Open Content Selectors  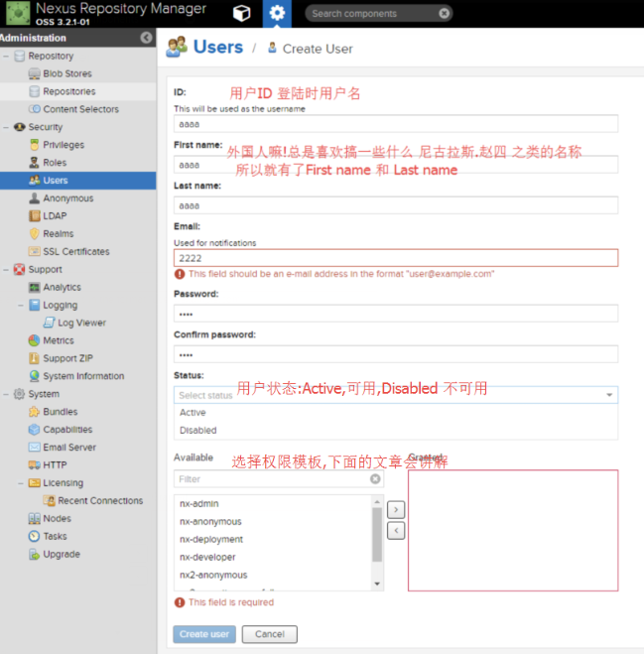tap(80, 109)
